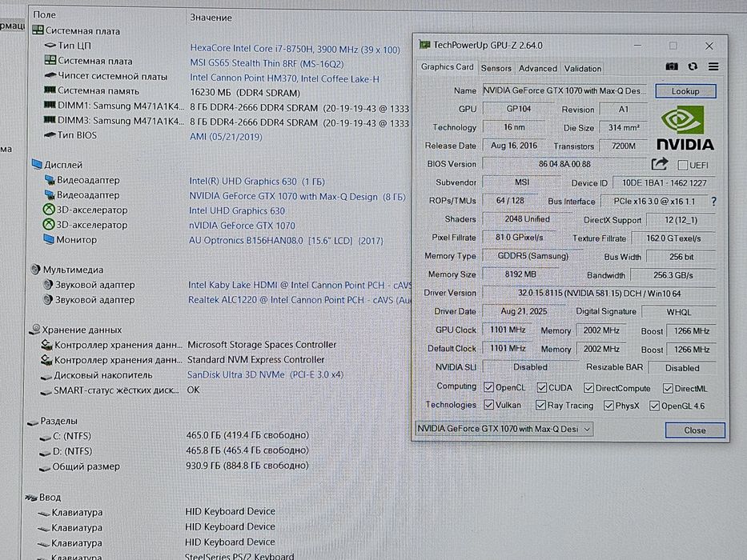This screenshot has height=560, width=747.
Task: Click the Memory Size 8192 MB field
Action: click(520, 274)
